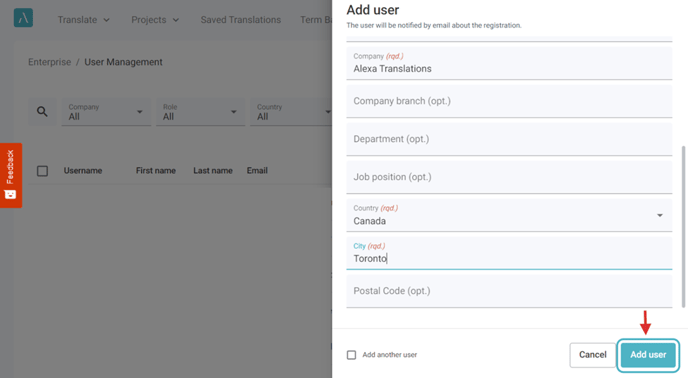Go to Saved Translations

[240, 20]
